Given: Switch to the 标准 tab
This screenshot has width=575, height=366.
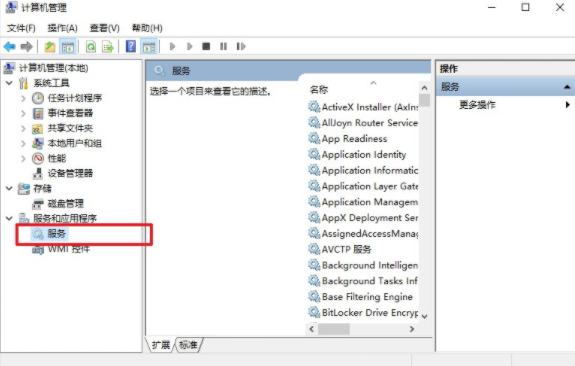Looking at the screenshot, I should [188, 345].
